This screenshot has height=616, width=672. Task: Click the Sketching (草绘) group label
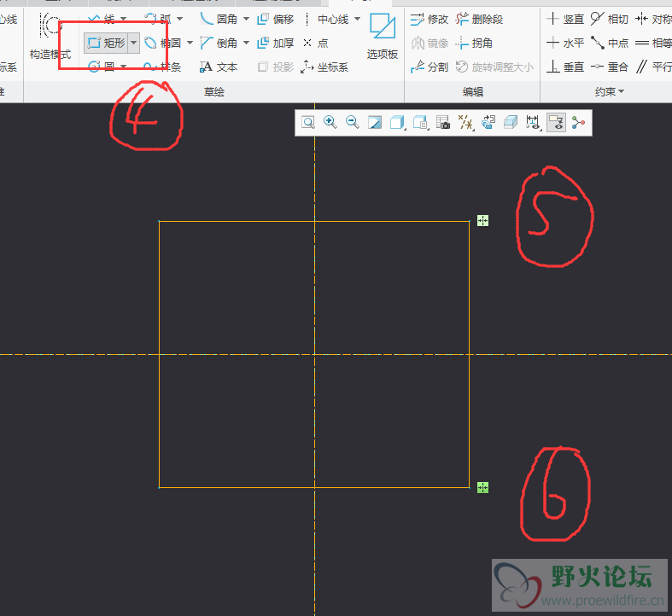(x=213, y=91)
